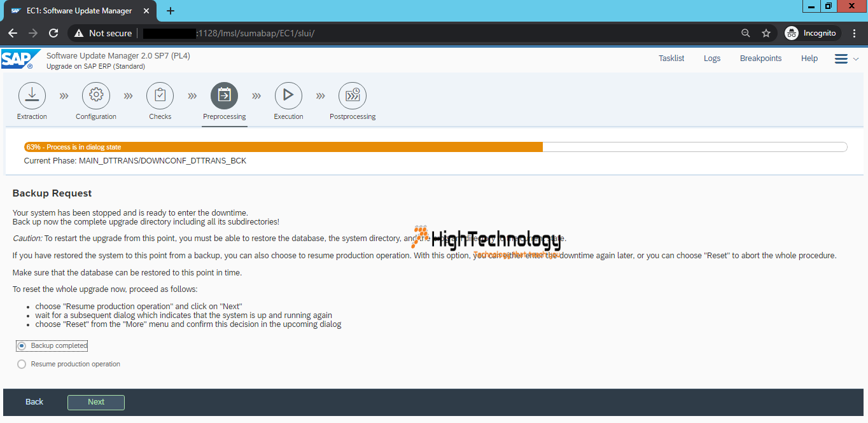This screenshot has height=423, width=868.
Task: Click the Checks phase clipboard icon
Action: (160, 95)
